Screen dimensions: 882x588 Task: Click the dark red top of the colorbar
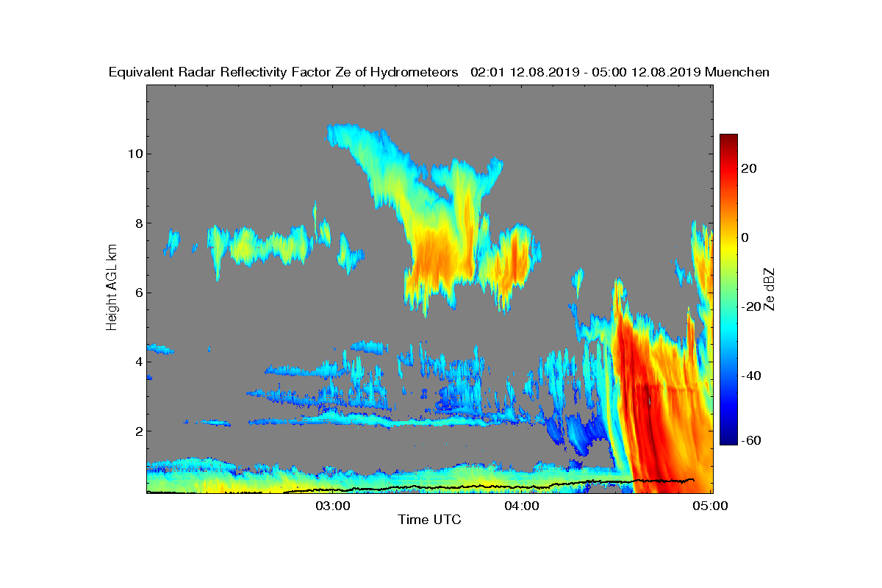(x=728, y=140)
